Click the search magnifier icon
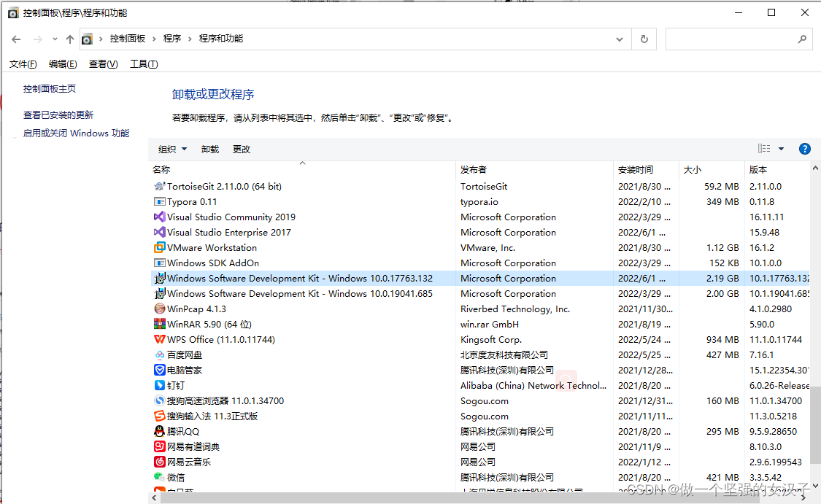Image resolution: width=821 pixels, height=504 pixels. 801,39
